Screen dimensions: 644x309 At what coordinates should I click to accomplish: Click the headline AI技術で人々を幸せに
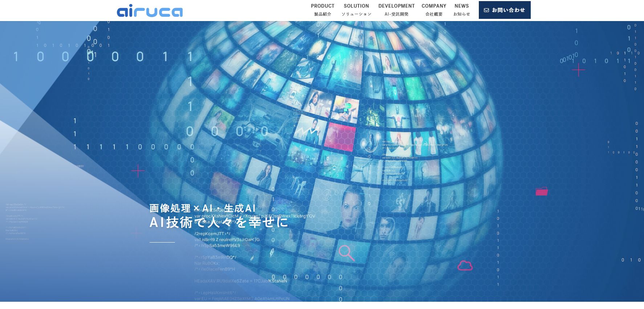[x=219, y=222]
